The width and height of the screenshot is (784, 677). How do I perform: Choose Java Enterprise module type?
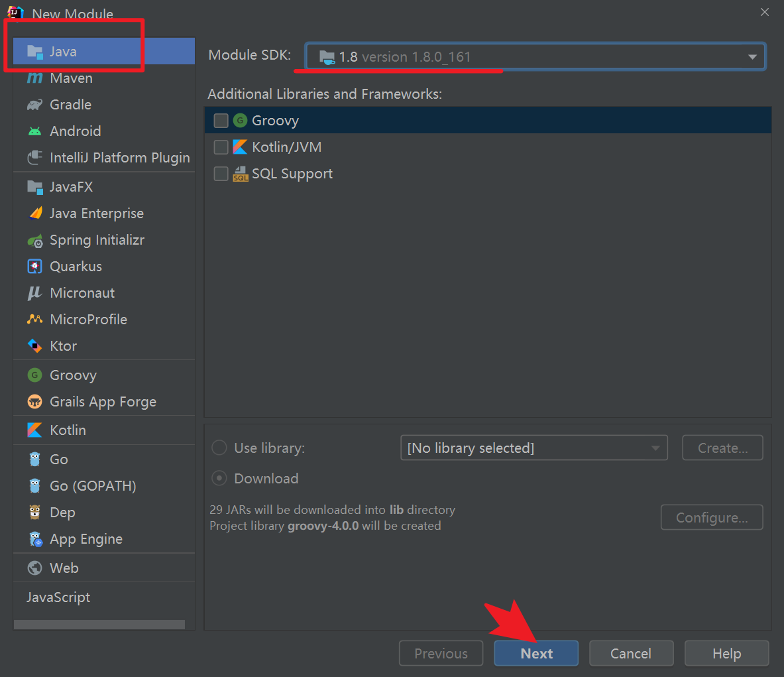105,213
